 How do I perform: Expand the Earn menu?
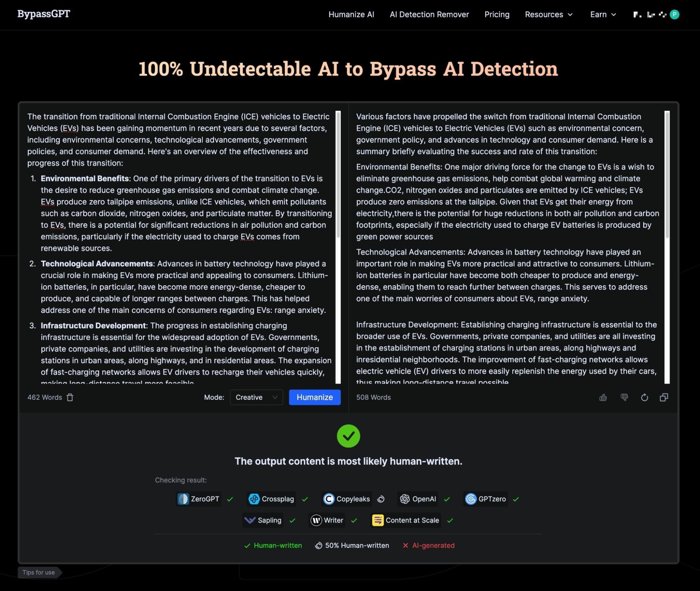(603, 14)
